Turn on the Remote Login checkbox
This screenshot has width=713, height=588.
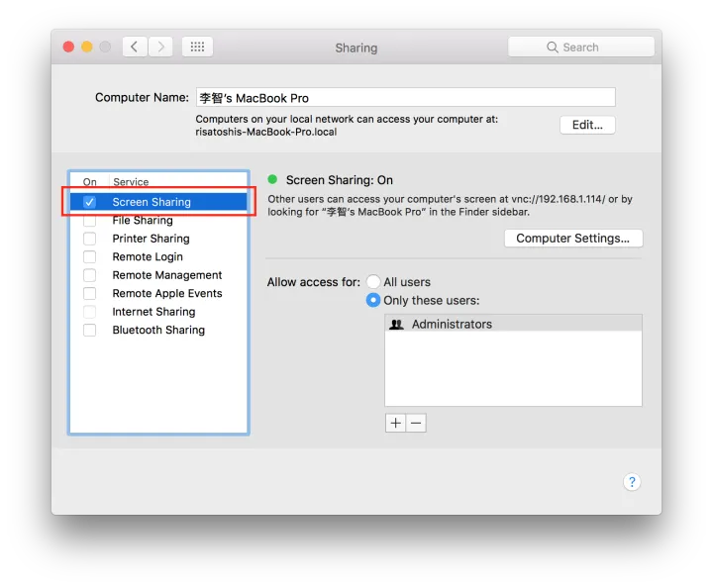click(89, 256)
